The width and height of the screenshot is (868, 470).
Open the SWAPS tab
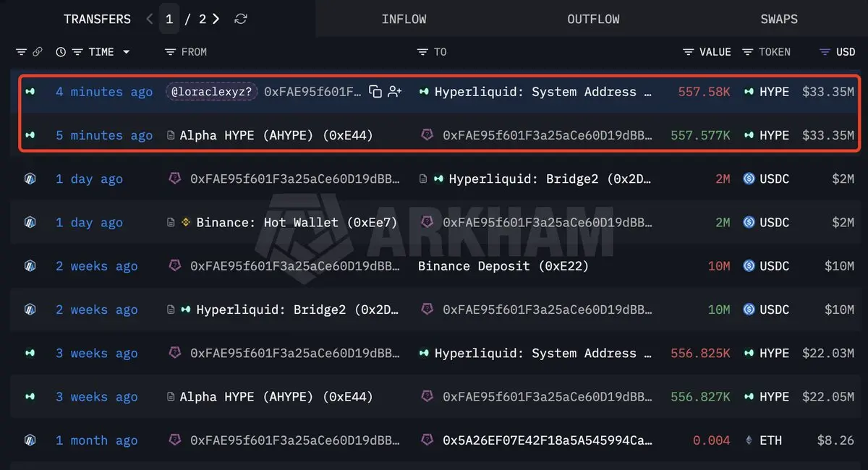click(x=779, y=19)
